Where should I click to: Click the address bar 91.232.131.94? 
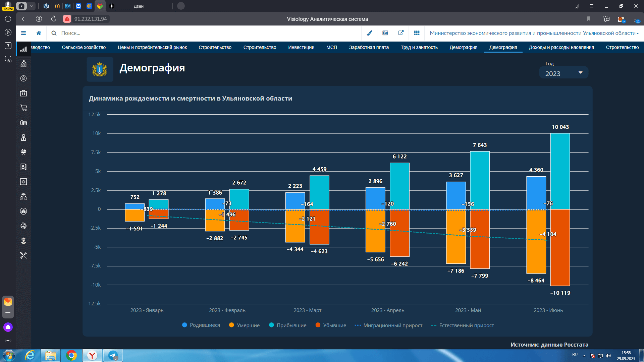(91, 19)
